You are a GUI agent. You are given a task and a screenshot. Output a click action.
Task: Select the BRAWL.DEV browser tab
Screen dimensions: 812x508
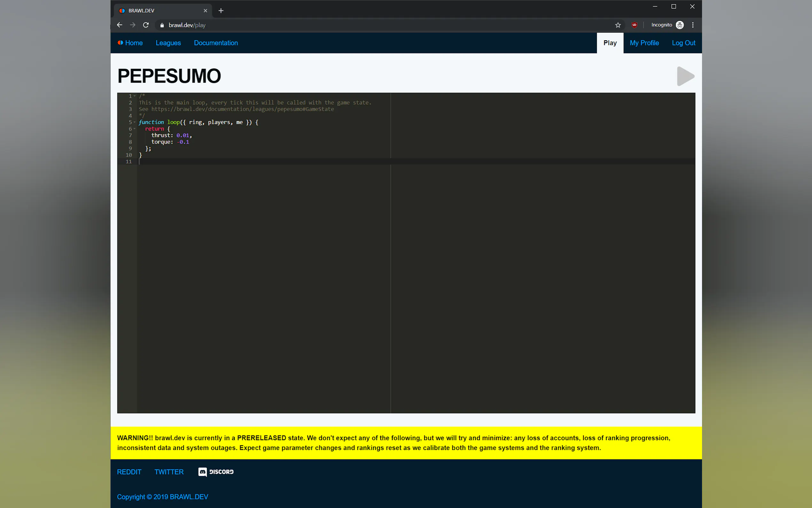tap(163, 11)
